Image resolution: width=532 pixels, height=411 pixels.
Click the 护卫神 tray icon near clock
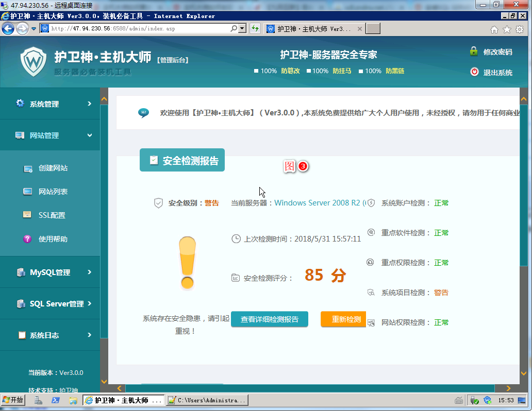click(488, 401)
